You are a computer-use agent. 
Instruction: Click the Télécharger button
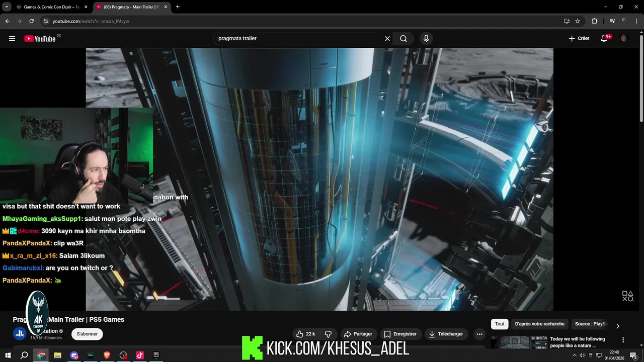[x=446, y=334]
